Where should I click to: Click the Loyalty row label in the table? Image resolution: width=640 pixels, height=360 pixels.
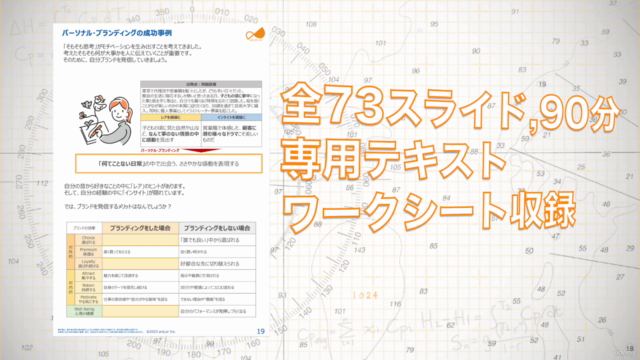click(88, 263)
